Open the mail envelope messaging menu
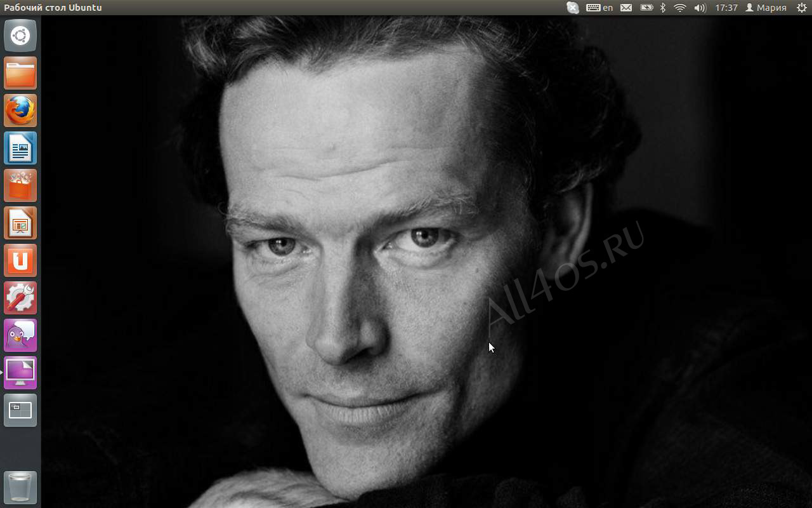Screen dimensions: 812x508 (x=626, y=8)
